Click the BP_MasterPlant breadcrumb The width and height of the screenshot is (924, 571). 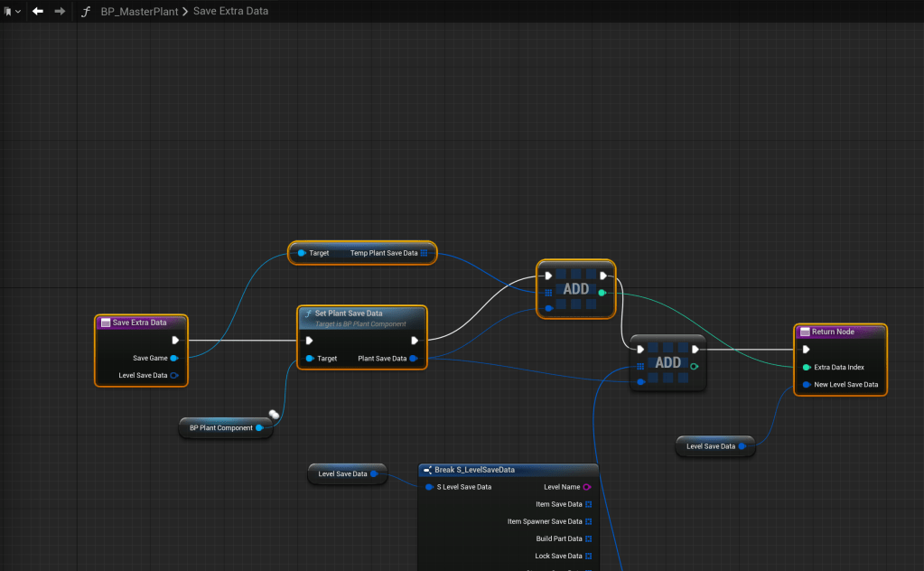coord(140,11)
